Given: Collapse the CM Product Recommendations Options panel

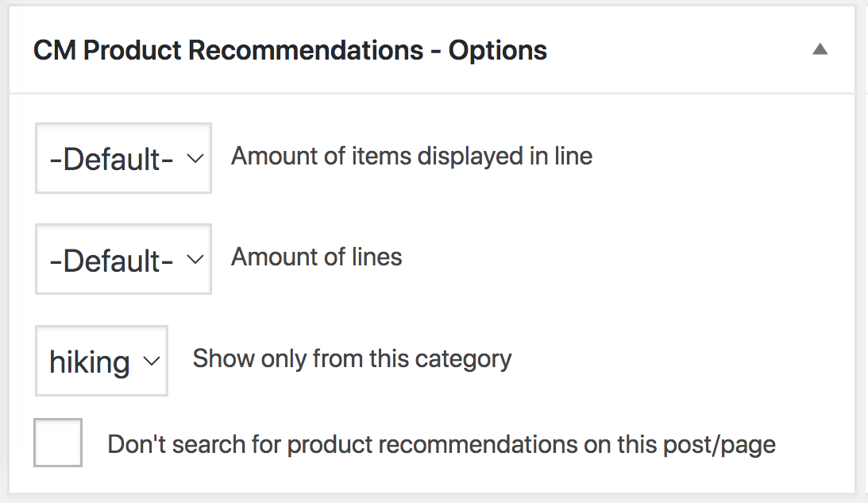Looking at the screenshot, I should (x=820, y=50).
